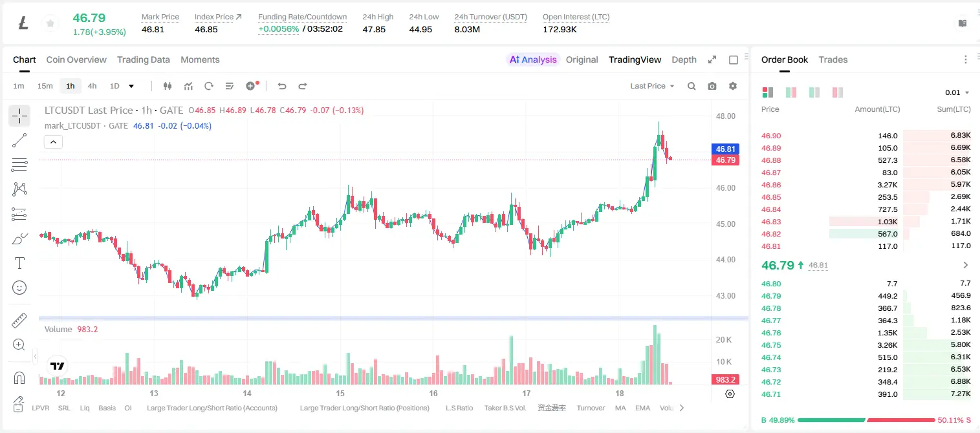The image size is (980, 433).
Task: Select the Text annotation tool
Action: pos(19,263)
